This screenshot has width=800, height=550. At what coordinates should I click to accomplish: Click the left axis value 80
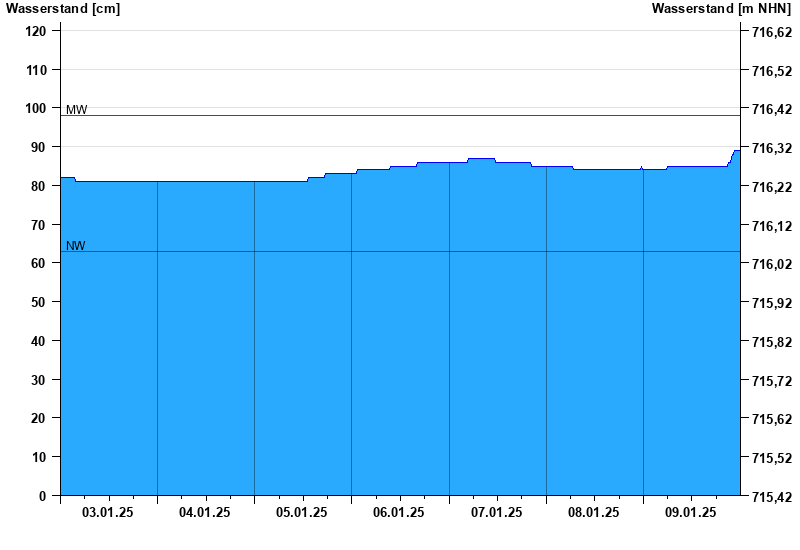(x=39, y=186)
